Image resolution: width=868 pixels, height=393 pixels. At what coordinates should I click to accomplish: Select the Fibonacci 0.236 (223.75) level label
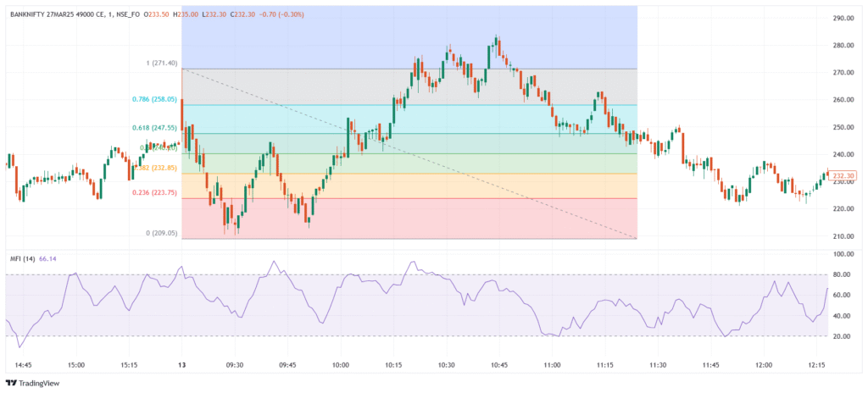153,192
